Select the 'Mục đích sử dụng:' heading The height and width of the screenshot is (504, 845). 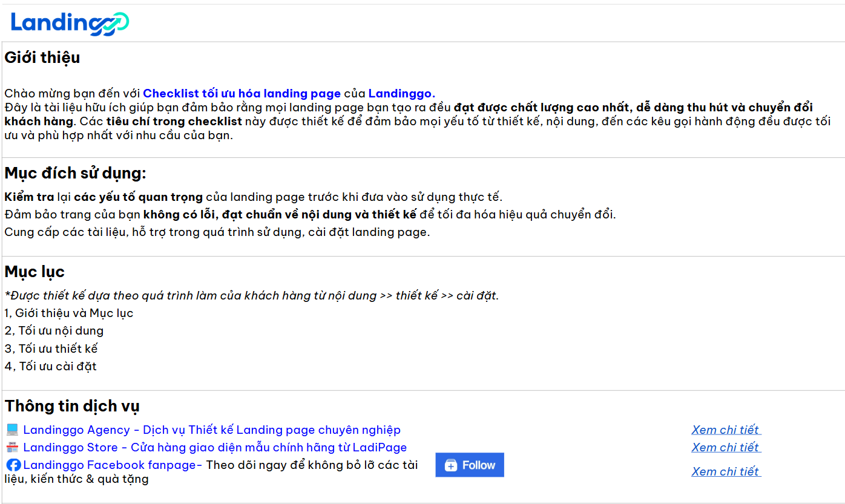76,173
